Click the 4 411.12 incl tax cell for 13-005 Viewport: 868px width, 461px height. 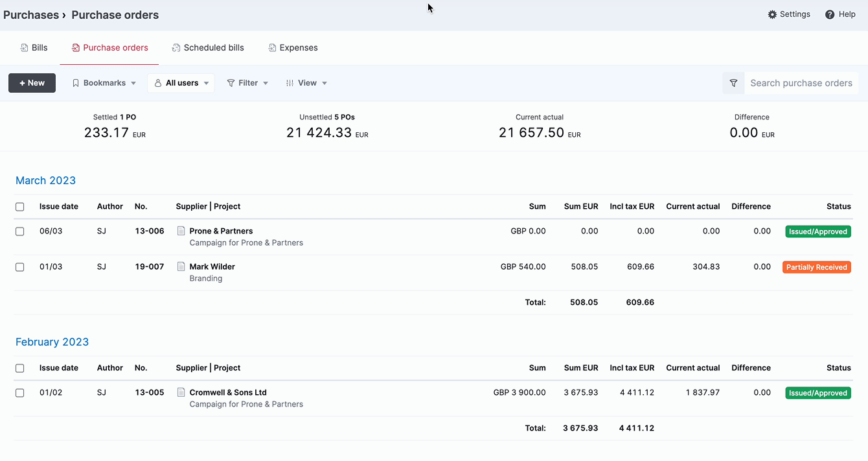coord(637,392)
